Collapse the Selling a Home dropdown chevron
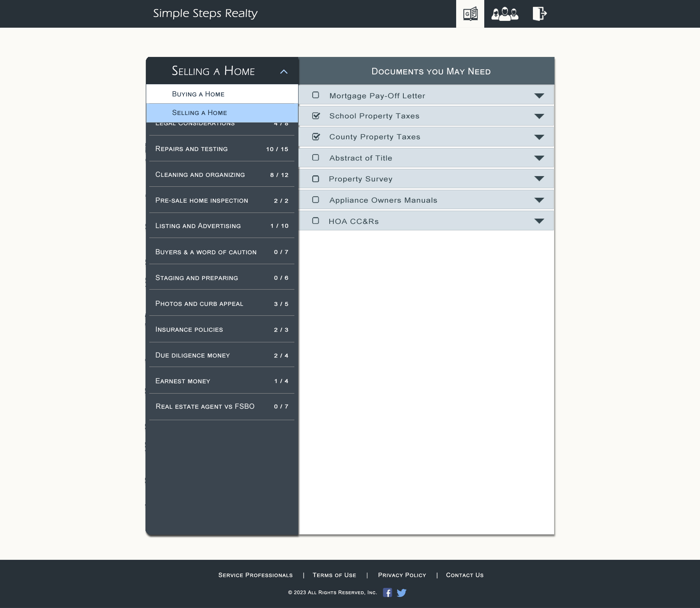 284,71
